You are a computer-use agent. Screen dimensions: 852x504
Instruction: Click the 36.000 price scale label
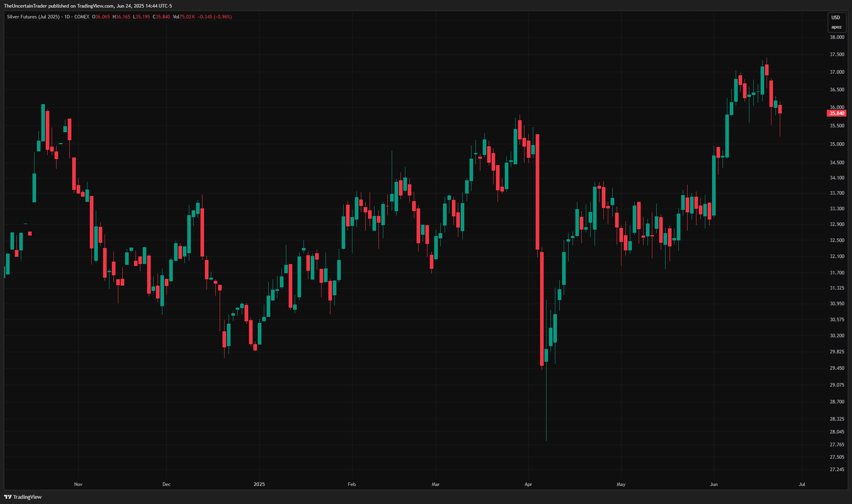click(x=837, y=107)
